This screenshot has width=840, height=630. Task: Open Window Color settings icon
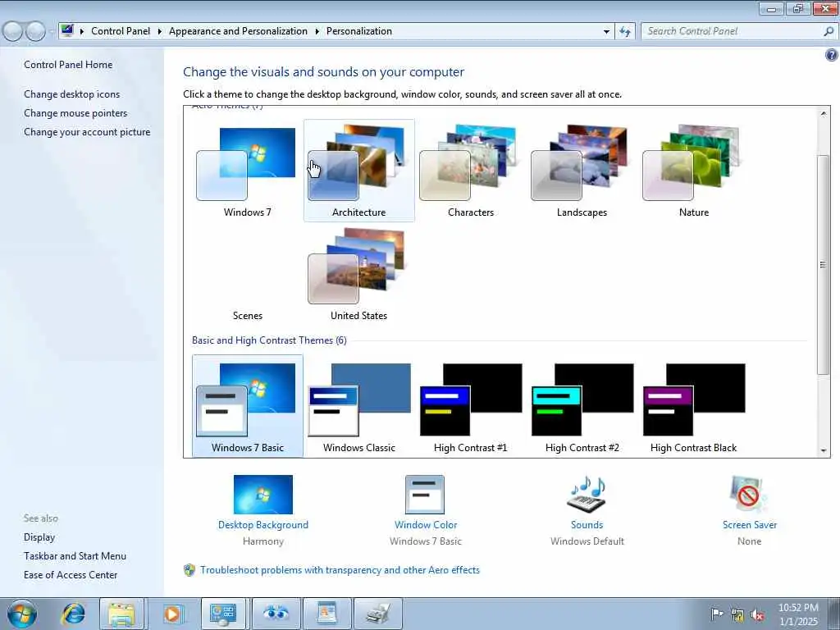tap(425, 495)
